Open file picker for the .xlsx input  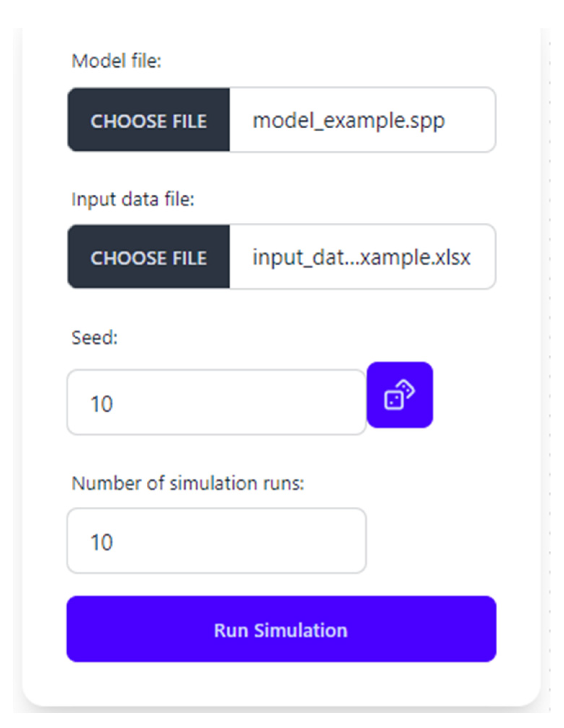click(148, 257)
